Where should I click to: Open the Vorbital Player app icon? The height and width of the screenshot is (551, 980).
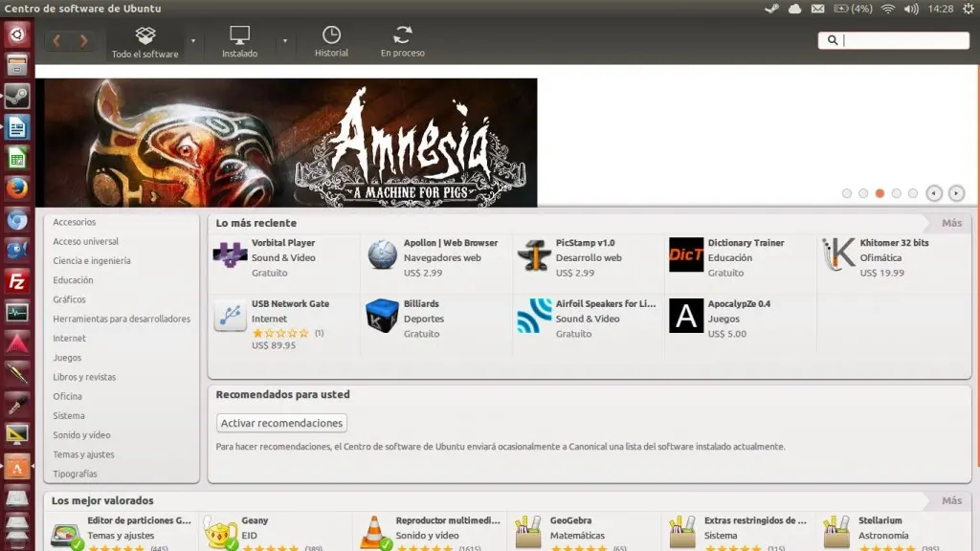pos(230,254)
